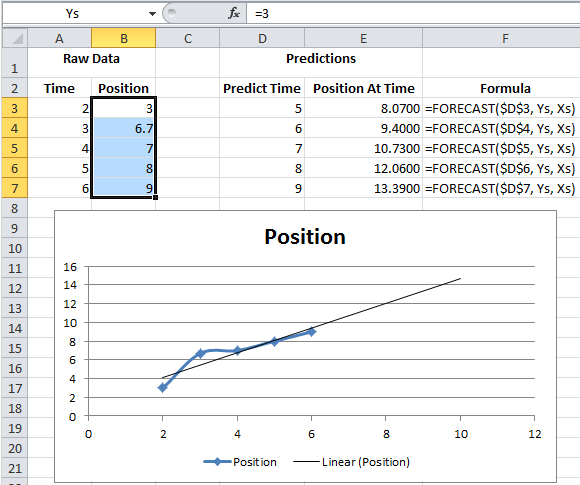This screenshot has width=580, height=485.
Task: Click the Raw Data header cell
Action: [91, 58]
